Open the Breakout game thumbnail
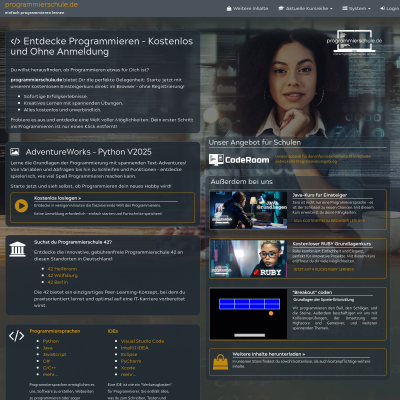Image resolution: width=400 pixels, height=400 pixels. point(248,314)
